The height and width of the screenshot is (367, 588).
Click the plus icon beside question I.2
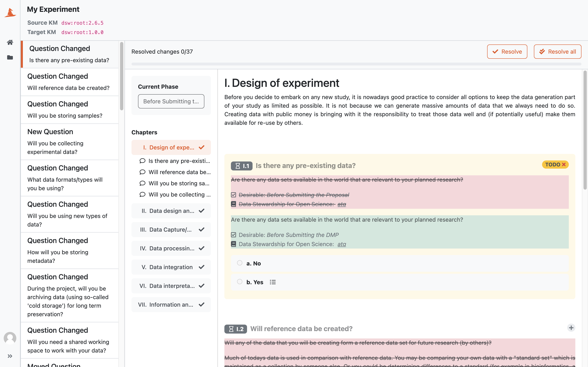coord(571,328)
